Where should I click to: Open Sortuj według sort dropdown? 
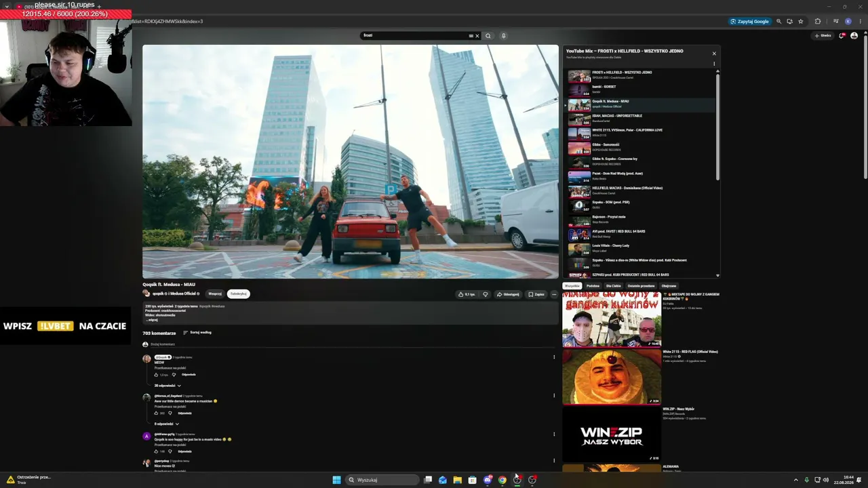coord(197,333)
